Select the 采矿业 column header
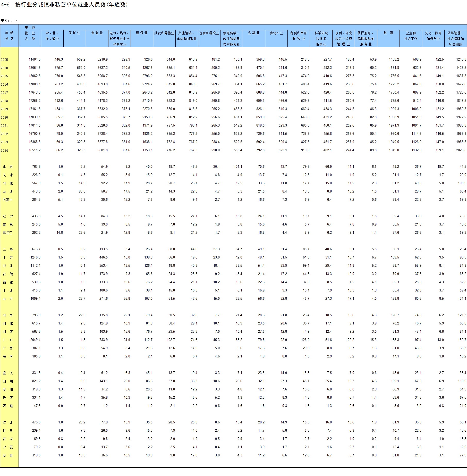The image size is (467, 476). [x=74, y=33]
